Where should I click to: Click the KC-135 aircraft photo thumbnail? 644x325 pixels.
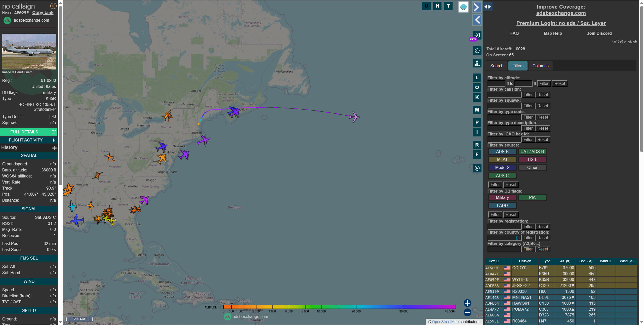29,52
